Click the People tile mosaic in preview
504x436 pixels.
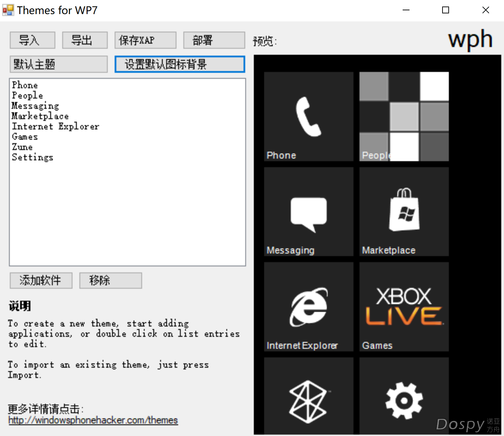(404, 116)
